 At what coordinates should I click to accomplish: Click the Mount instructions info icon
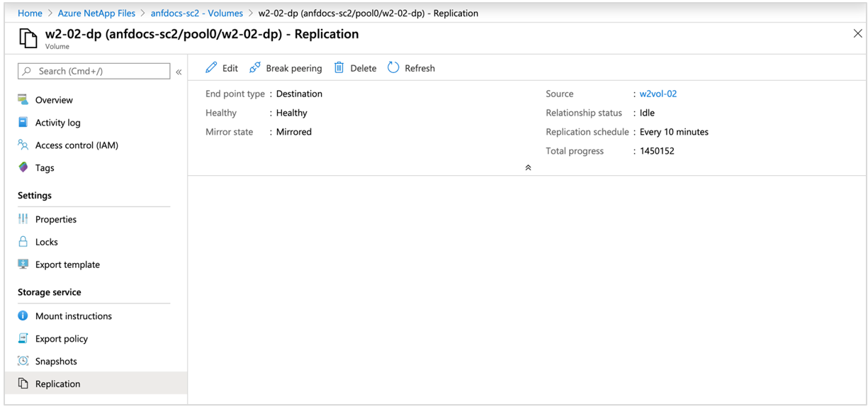pos(23,316)
